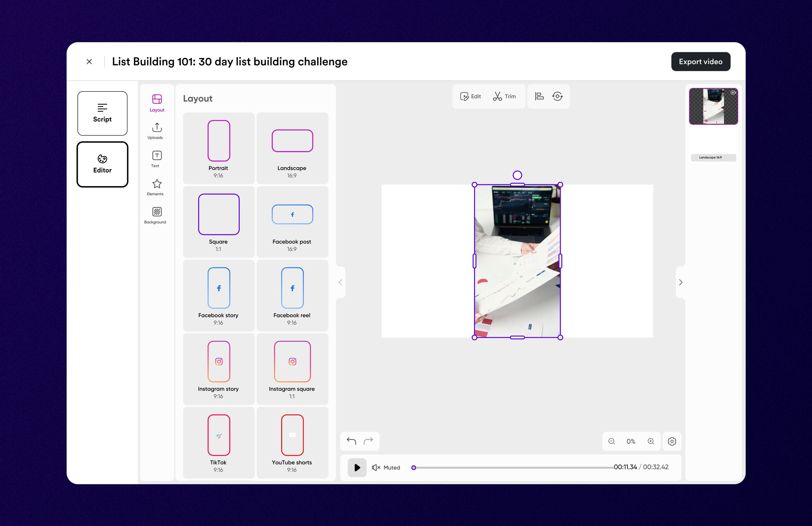Collapse the right scenes panel chevron
Screen dimensions: 812x526
tap(681, 282)
